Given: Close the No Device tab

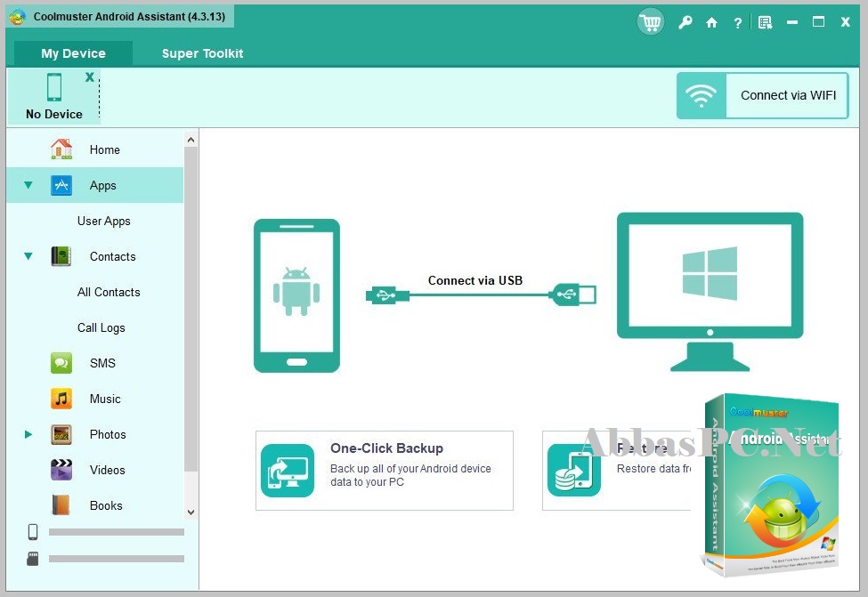Looking at the screenshot, I should [x=89, y=77].
